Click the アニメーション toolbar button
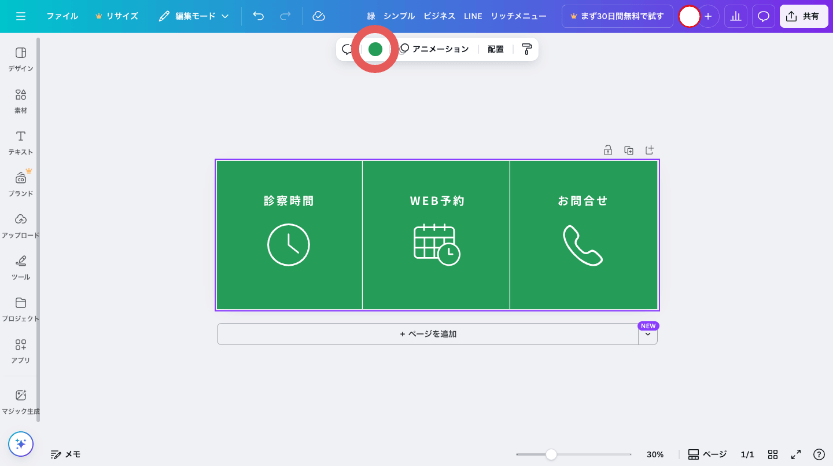The image size is (833, 466). [434, 49]
